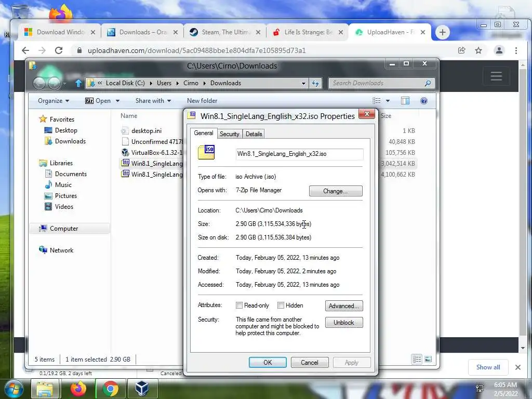Viewport: 532px width, 399px height.
Task: Create a New folder in Downloads
Action: (x=202, y=101)
